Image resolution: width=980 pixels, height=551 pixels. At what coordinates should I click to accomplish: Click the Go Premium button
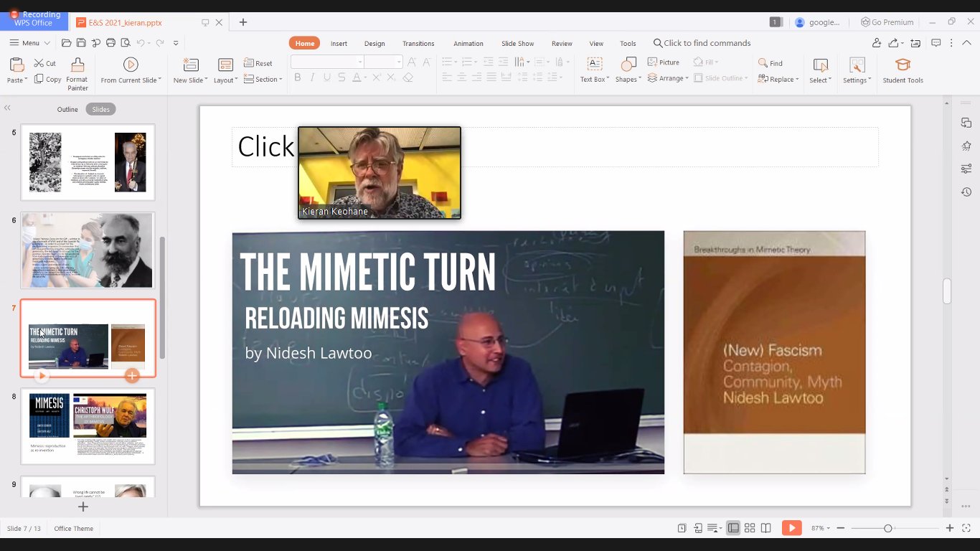[887, 22]
